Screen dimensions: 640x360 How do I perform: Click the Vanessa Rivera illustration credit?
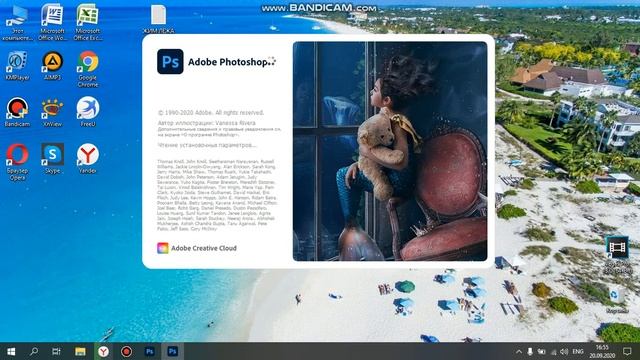(x=207, y=123)
